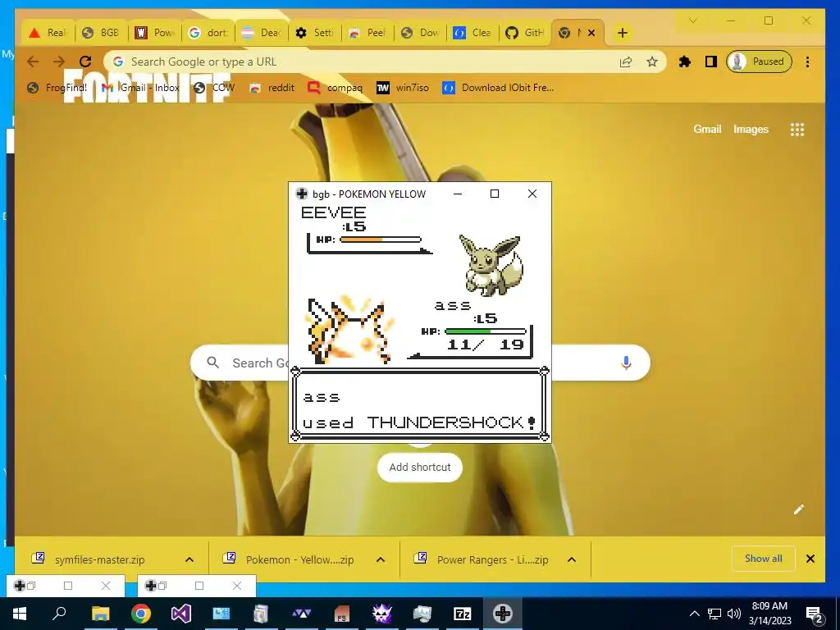The width and height of the screenshot is (840, 630).
Task: Click the bgb window title bar icon
Action: pyautogui.click(x=302, y=194)
